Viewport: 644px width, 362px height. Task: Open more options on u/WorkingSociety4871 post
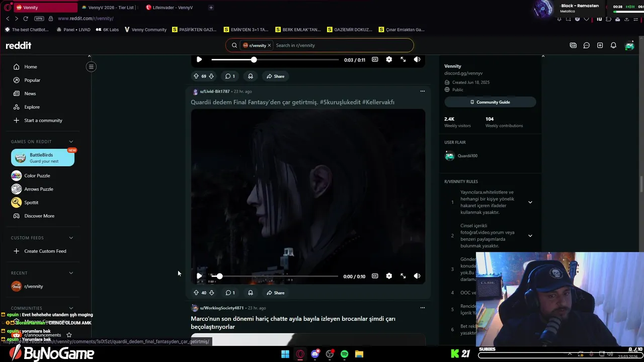(422, 308)
